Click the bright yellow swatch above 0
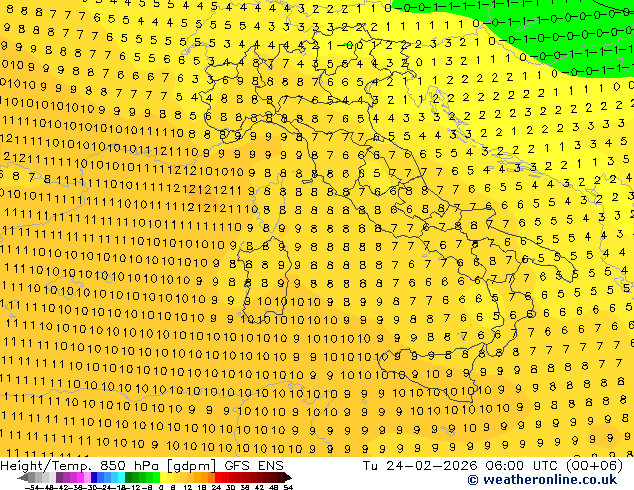 pos(163,478)
